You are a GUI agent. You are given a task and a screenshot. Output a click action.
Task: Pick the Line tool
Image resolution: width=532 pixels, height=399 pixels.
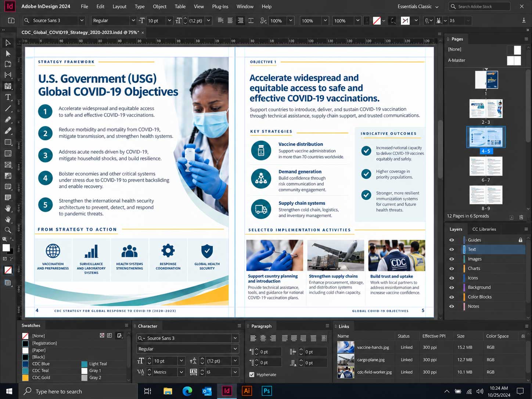(8, 108)
